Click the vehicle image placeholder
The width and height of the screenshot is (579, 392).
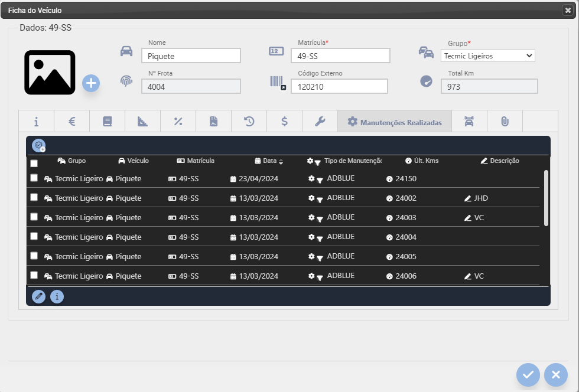(x=50, y=73)
